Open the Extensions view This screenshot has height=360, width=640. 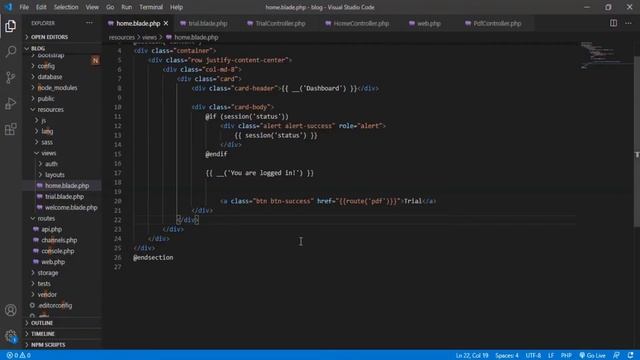point(11,129)
